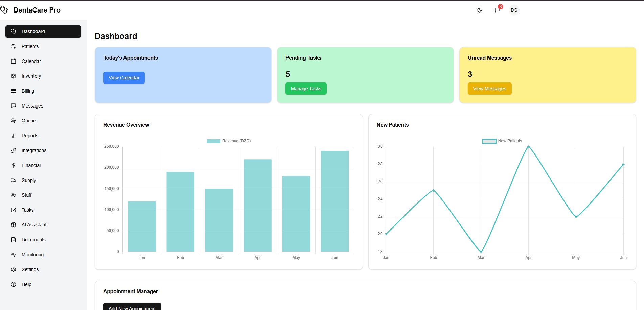Go to Monitoring
644x310 pixels.
tap(43, 255)
